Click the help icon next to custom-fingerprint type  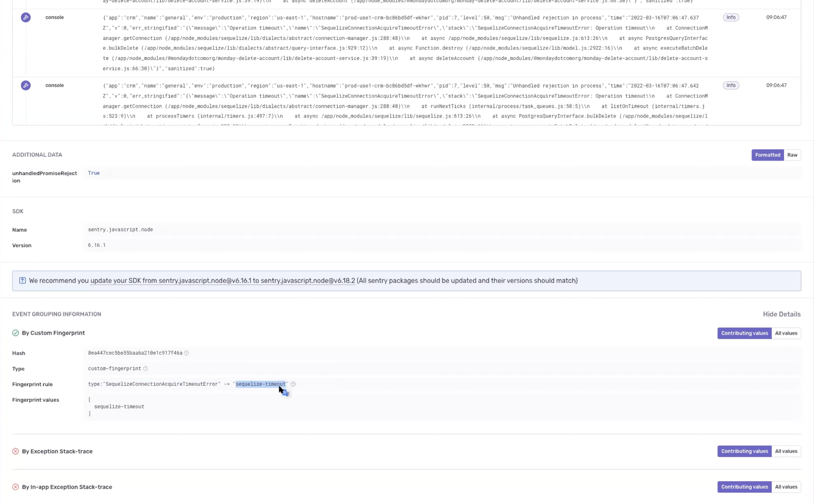(x=146, y=369)
